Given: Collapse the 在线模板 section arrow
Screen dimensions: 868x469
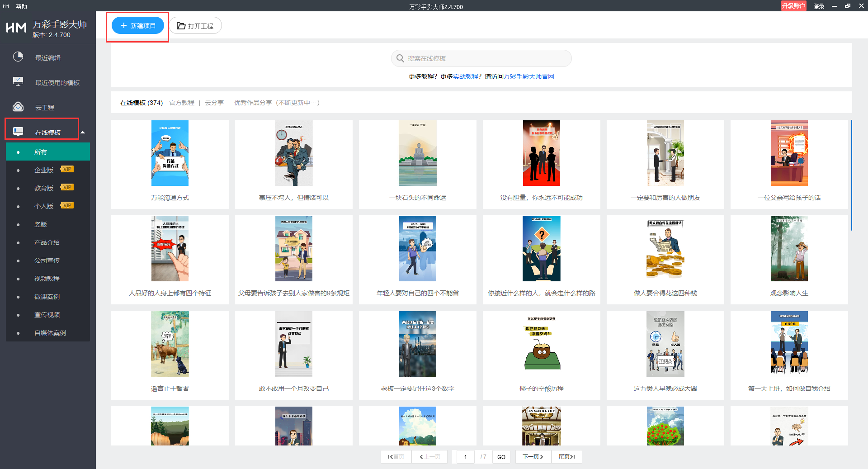Looking at the screenshot, I should point(83,133).
